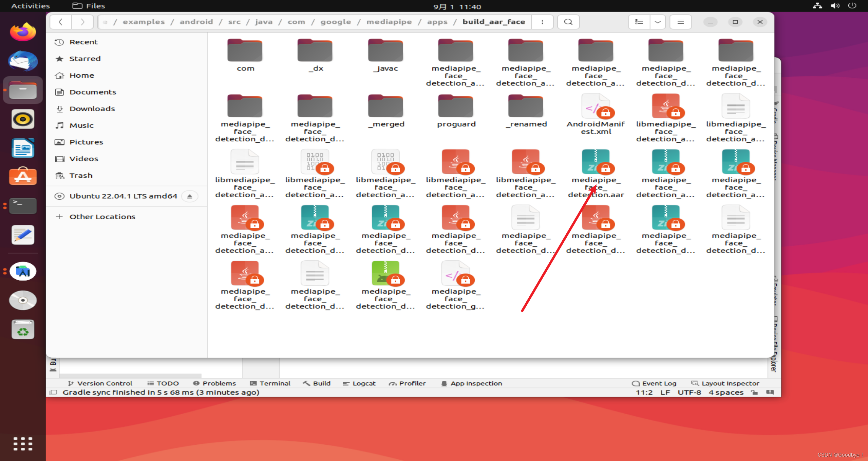Screen dimensions: 868x461
Task: Select the mediapipe_face_detection_g... XML file
Action: coord(456,285)
